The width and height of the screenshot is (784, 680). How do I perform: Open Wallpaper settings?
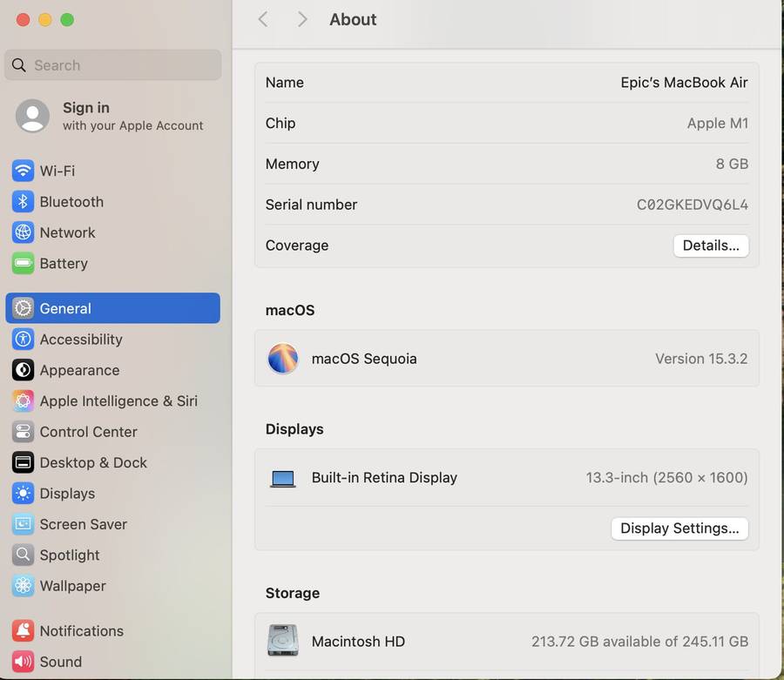(x=72, y=586)
